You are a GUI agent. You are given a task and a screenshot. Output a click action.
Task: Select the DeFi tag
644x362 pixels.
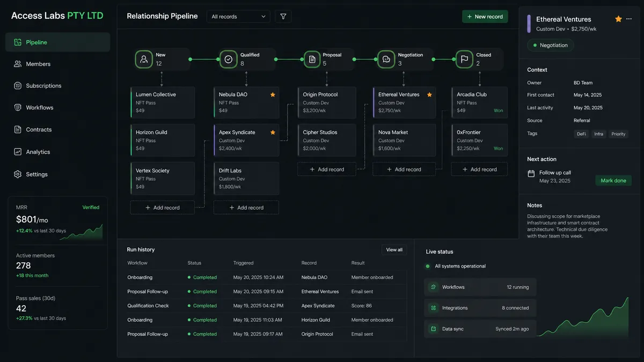coord(581,134)
